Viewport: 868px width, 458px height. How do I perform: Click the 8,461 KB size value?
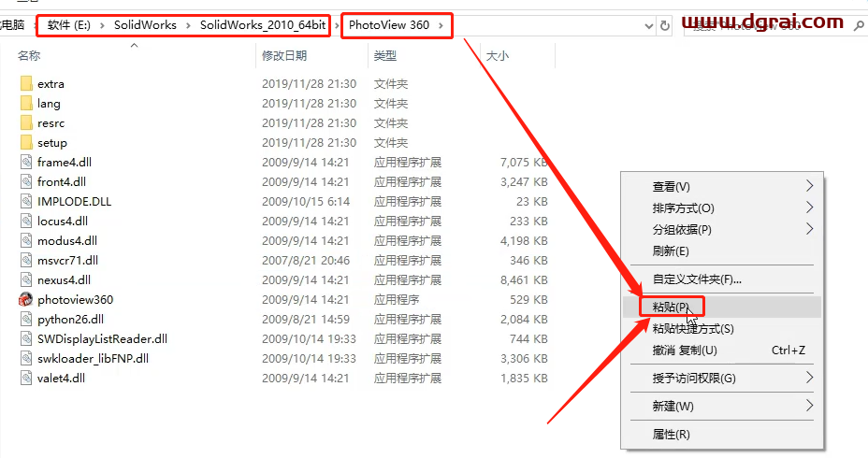[524, 280]
